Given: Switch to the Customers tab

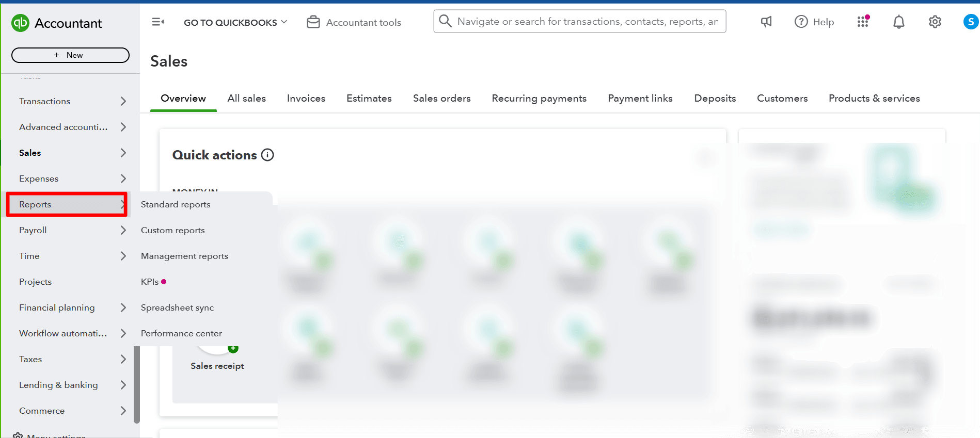Looking at the screenshot, I should tap(782, 98).
